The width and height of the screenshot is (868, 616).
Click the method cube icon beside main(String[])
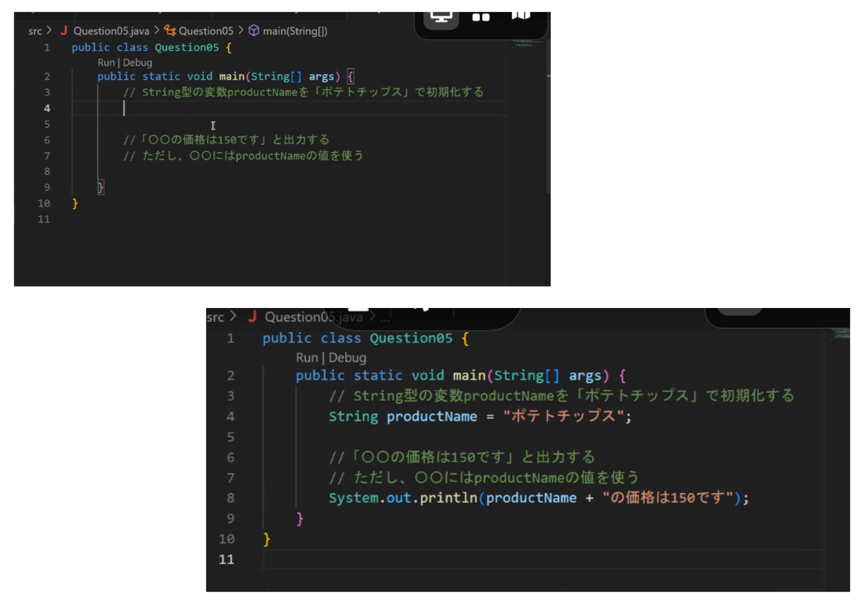coord(254,30)
